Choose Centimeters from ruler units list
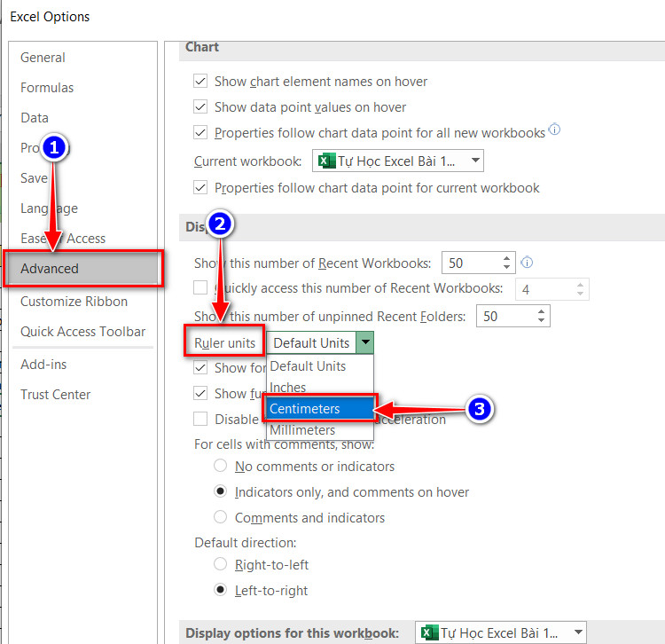This screenshot has height=644, width=665. click(320, 409)
